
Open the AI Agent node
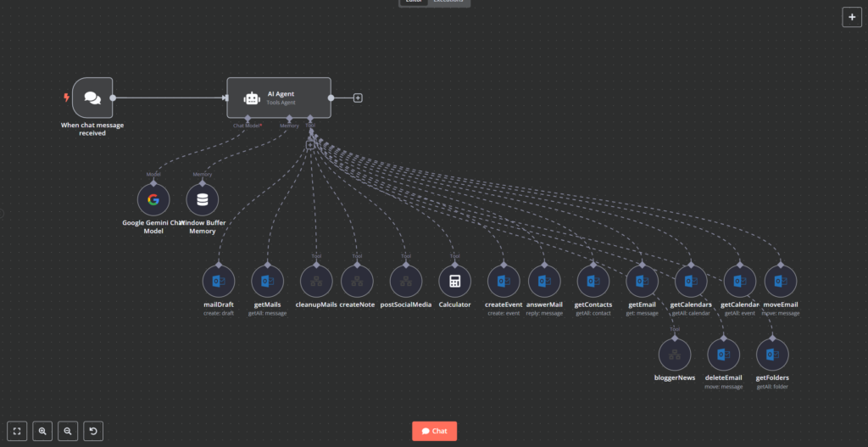tap(278, 98)
